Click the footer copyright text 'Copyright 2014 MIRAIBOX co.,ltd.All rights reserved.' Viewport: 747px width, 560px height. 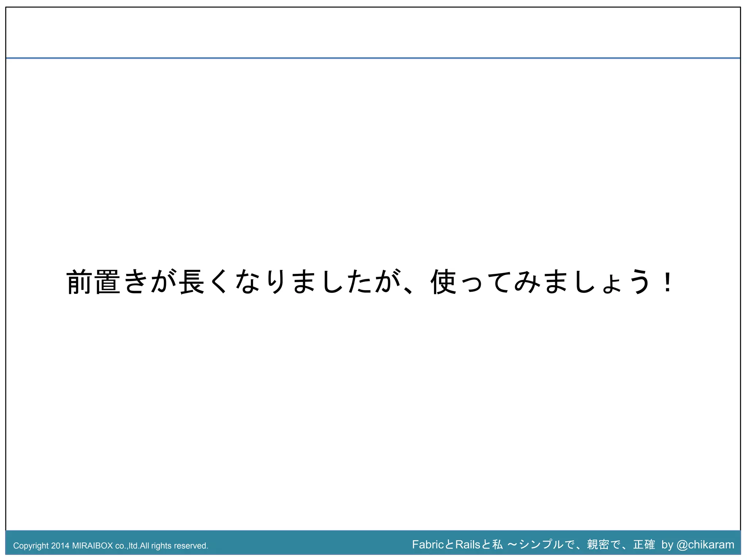(x=111, y=546)
